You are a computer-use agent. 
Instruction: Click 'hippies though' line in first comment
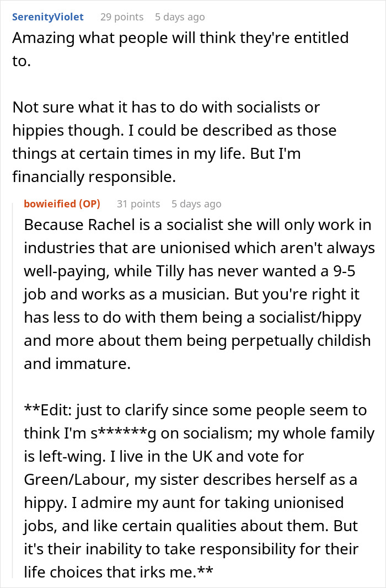tap(174, 131)
